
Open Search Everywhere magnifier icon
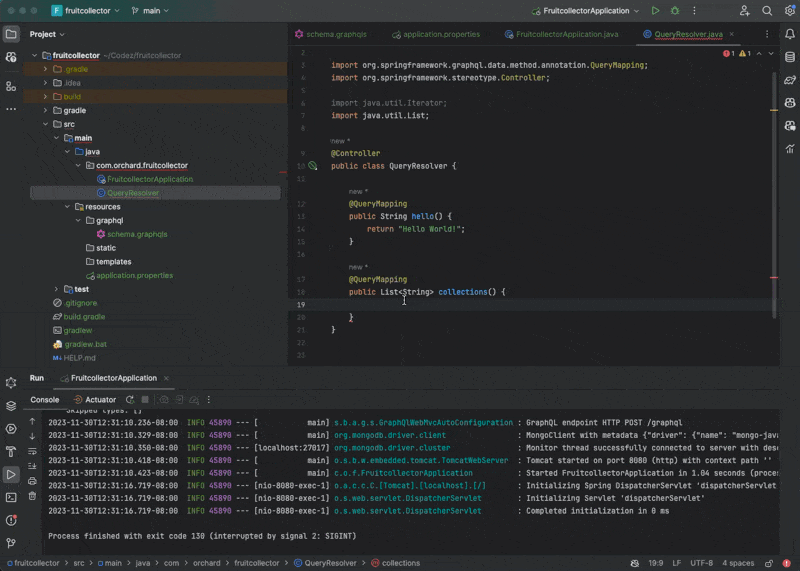[x=767, y=11]
